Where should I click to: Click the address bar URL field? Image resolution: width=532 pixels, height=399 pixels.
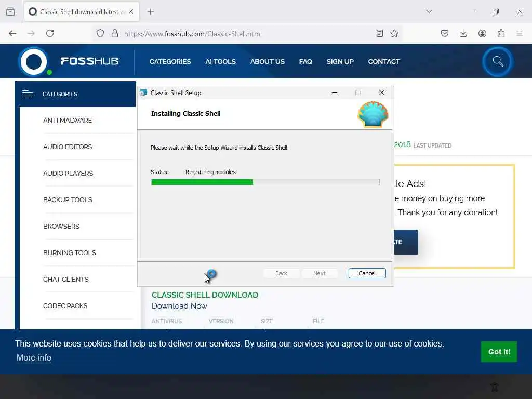pos(248,34)
